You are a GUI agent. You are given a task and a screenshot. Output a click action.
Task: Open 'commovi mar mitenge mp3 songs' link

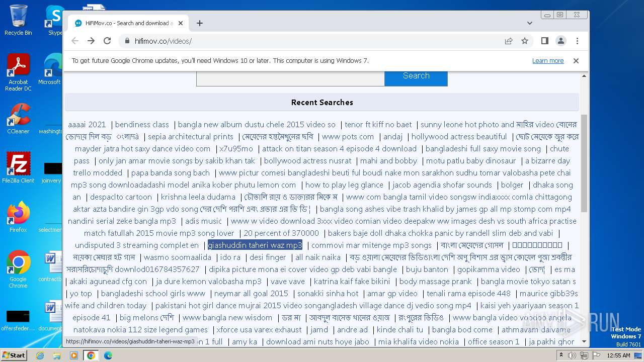click(371, 245)
